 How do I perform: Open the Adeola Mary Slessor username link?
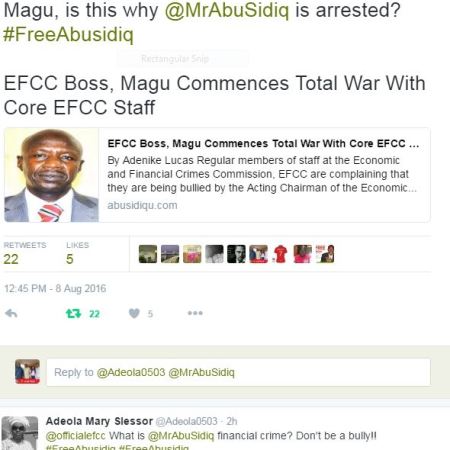click(99, 421)
